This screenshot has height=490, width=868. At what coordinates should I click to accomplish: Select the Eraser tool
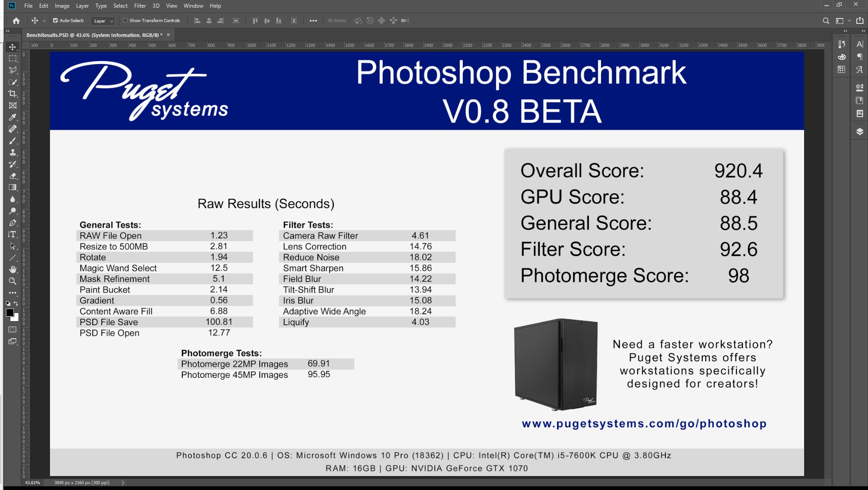point(12,176)
